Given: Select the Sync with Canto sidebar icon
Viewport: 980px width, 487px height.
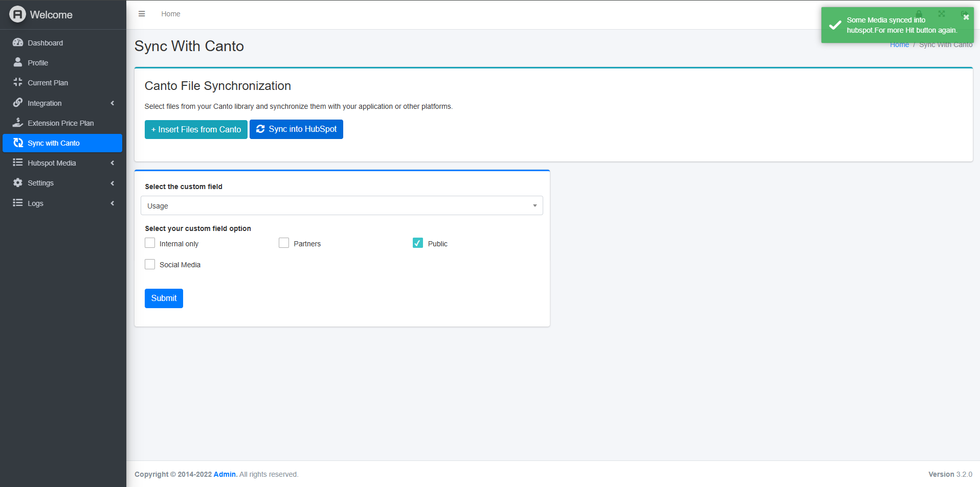Looking at the screenshot, I should point(18,143).
